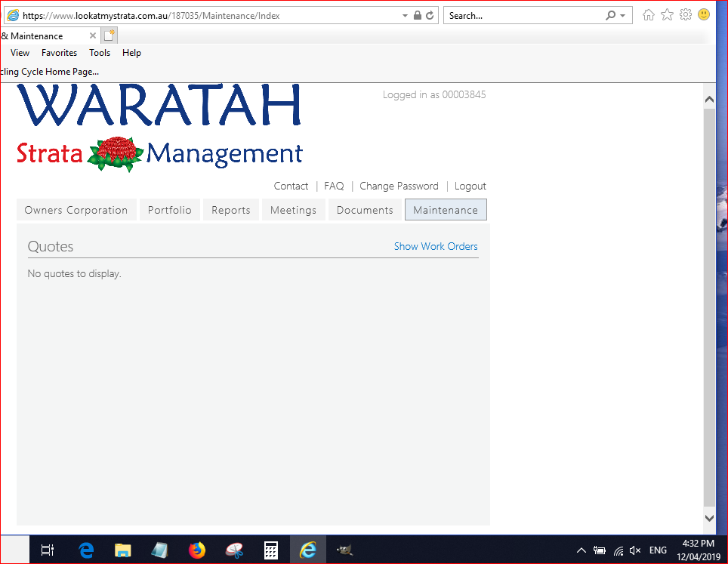Screen dimensions: 728x564
Task: Launch Firefox from taskbar
Action: 197,550
